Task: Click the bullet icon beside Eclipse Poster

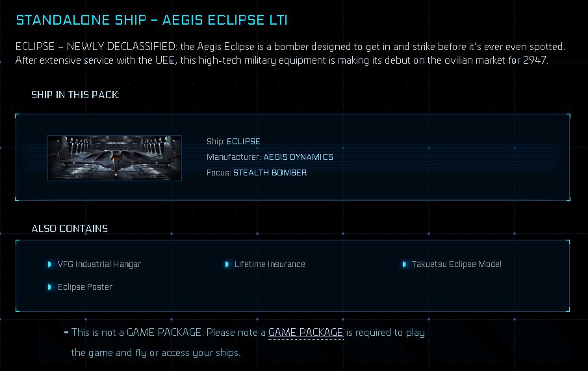Action: point(49,287)
